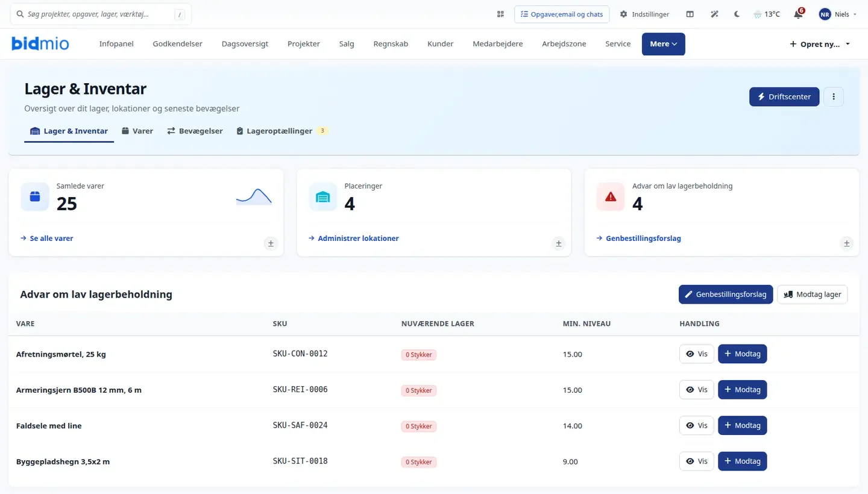View the Armeringsjern B500B item

pyautogui.click(x=697, y=390)
